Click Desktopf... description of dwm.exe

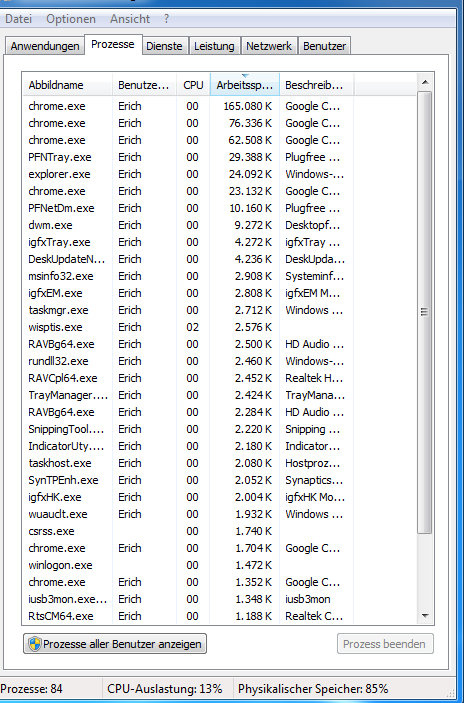(312, 226)
